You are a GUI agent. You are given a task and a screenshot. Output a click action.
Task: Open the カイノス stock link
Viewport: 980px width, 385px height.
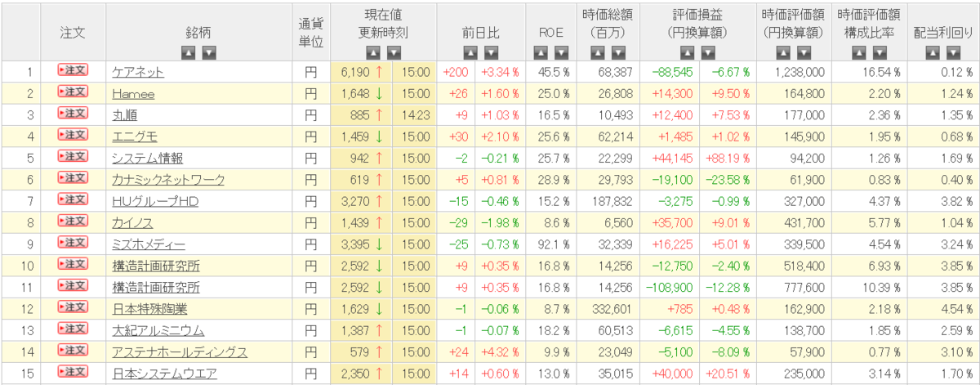click(132, 222)
